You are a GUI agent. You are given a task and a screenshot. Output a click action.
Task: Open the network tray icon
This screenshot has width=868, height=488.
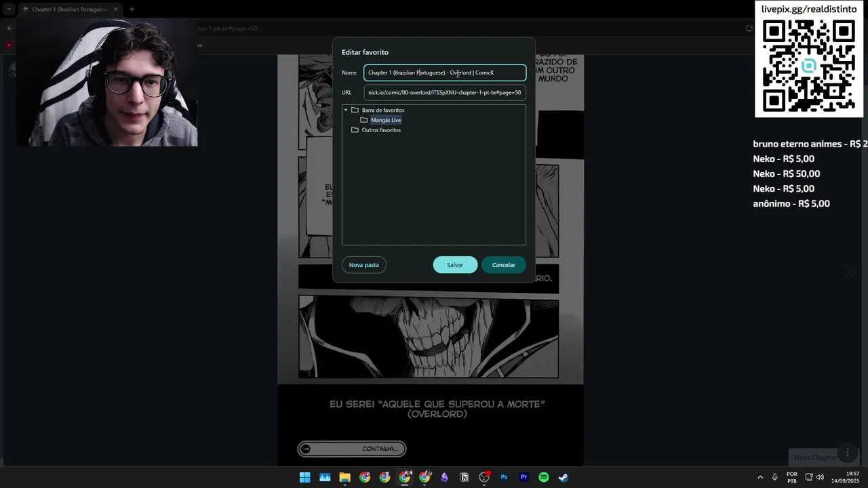click(x=809, y=477)
